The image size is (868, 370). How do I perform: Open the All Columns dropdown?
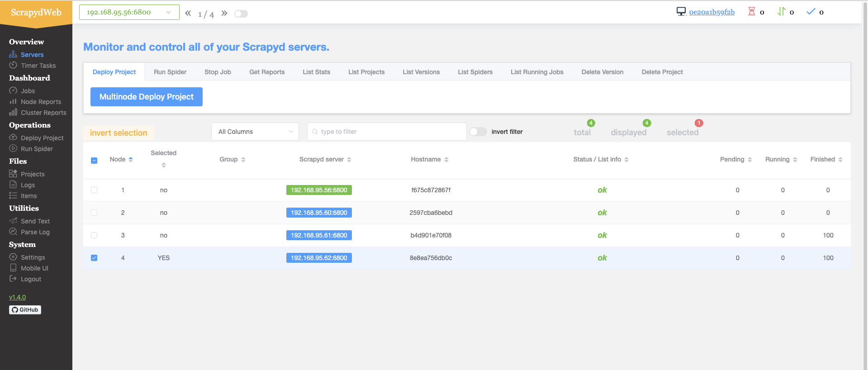[255, 132]
